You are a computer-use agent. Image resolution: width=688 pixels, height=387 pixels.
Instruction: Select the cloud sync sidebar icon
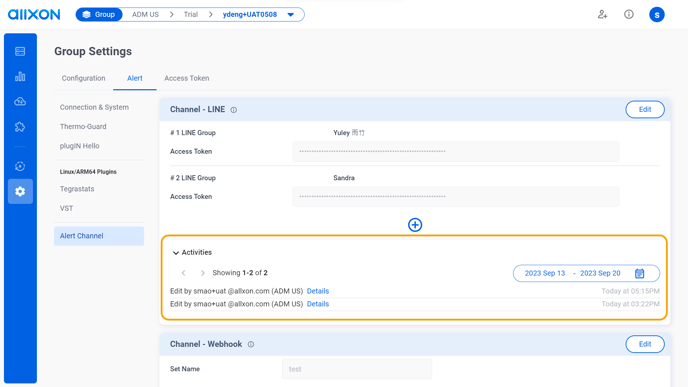(20, 101)
